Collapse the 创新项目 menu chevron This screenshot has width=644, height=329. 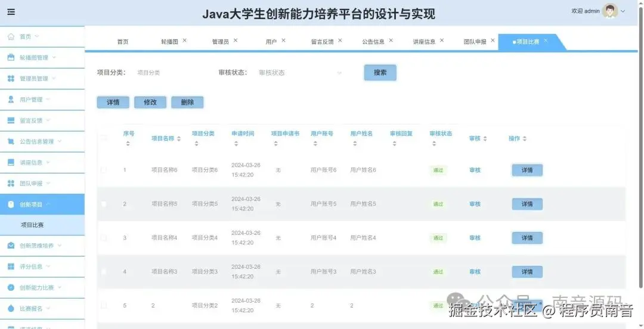tap(48, 204)
